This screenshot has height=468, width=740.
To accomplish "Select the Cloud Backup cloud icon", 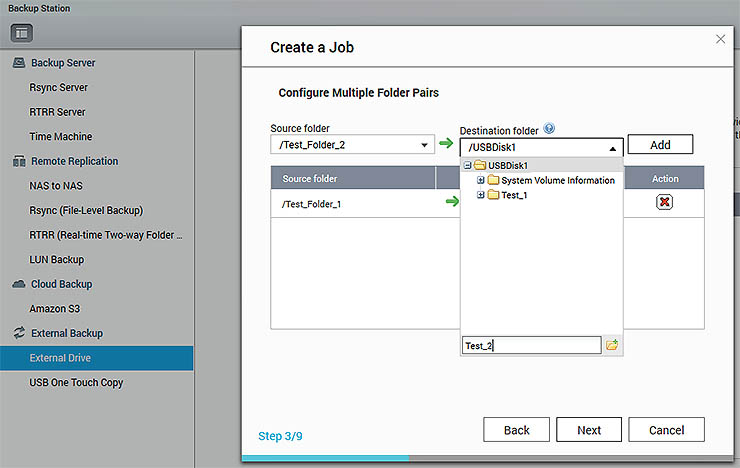I will pyautogui.click(x=18, y=284).
